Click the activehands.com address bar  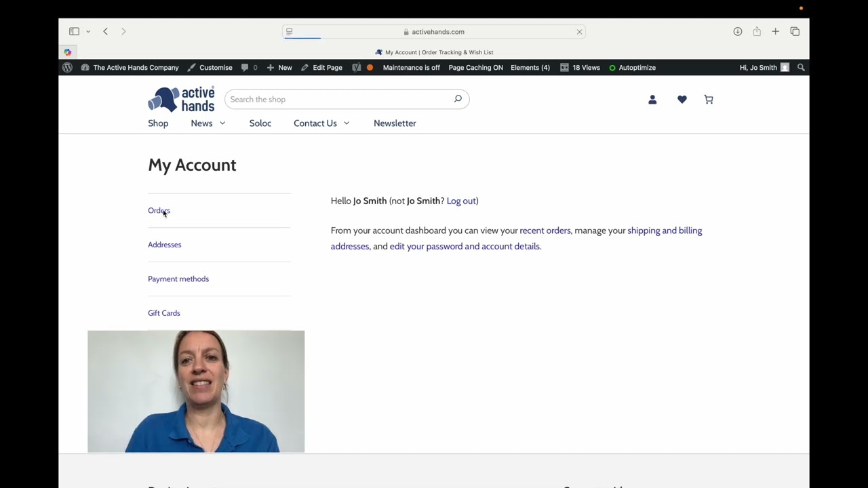click(434, 32)
